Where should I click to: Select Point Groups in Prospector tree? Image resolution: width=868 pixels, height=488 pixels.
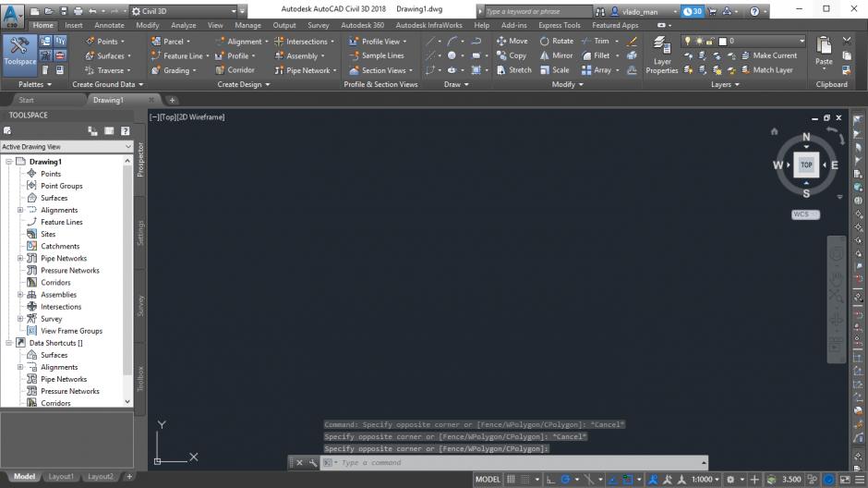(x=62, y=186)
